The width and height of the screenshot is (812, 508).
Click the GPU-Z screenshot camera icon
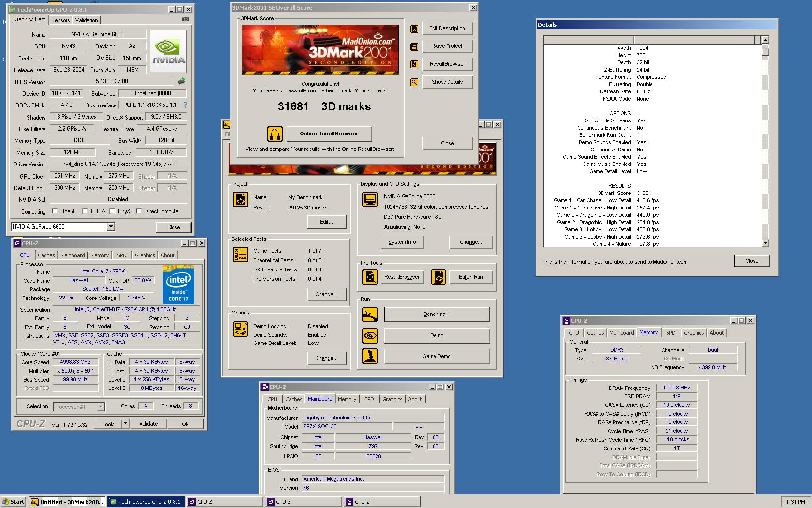(x=185, y=19)
